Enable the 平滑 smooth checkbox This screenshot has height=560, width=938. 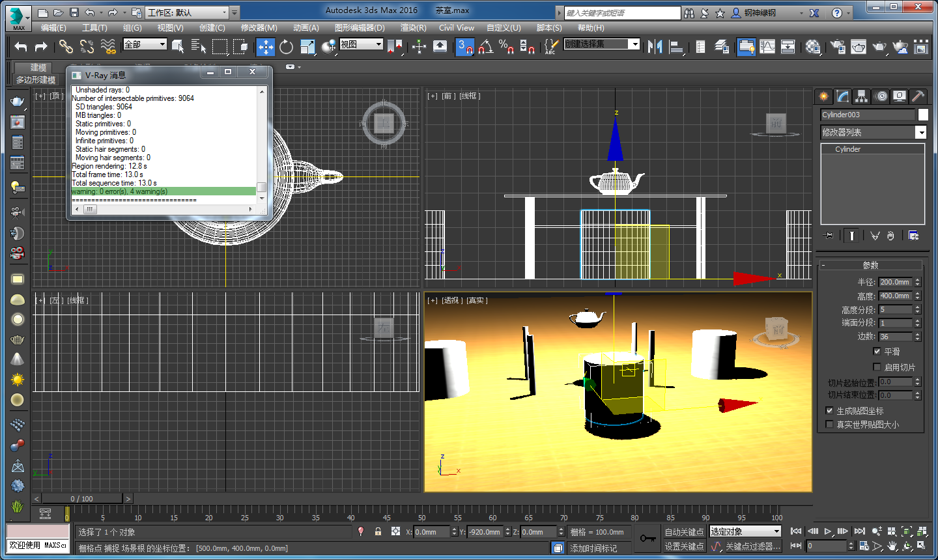pos(877,351)
